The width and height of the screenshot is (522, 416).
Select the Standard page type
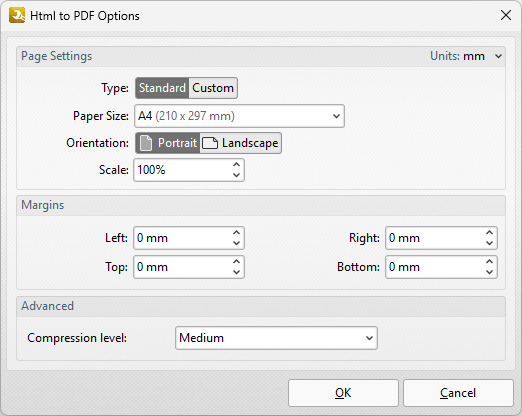coord(162,88)
